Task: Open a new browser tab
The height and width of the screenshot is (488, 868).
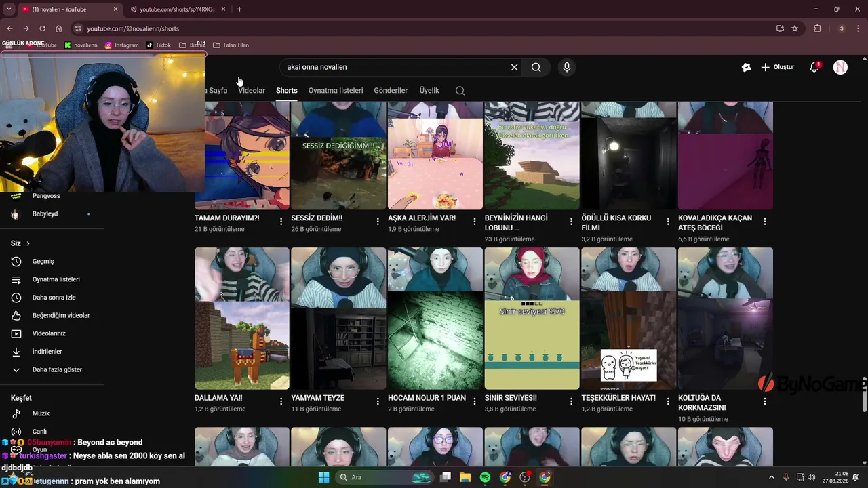Action: click(239, 9)
